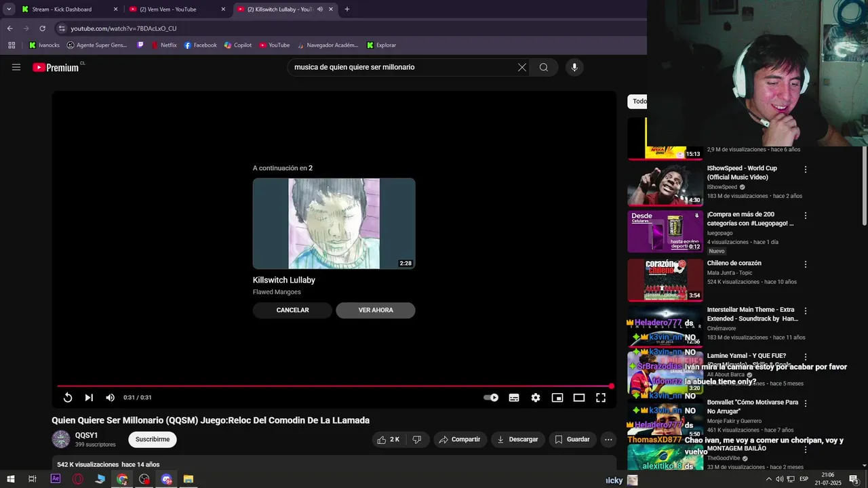Open options for Interstellar Main Theme
Viewport: 868px width, 488px height.
pos(806,310)
